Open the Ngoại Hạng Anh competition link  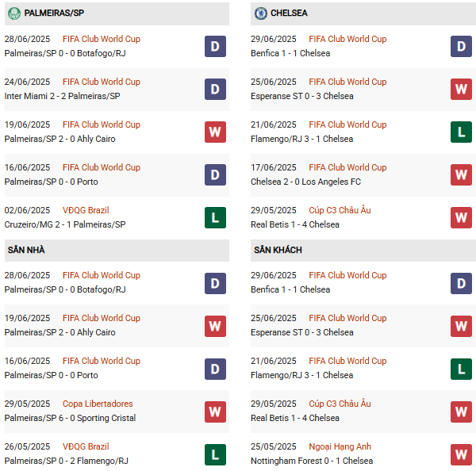coord(339,446)
